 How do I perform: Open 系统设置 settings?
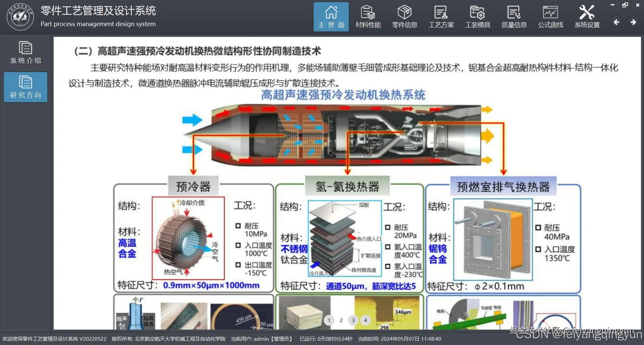point(587,16)
